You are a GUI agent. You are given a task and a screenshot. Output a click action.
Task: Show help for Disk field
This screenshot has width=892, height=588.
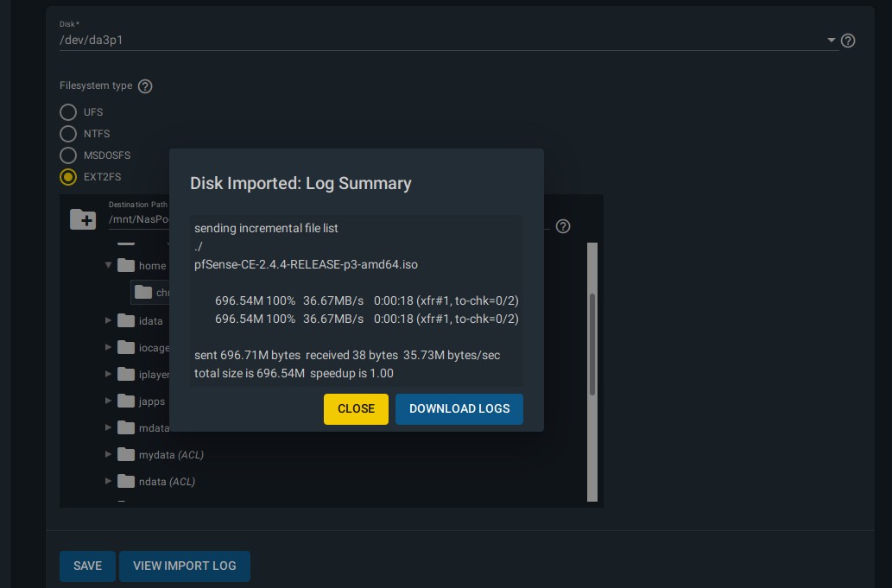848,41
